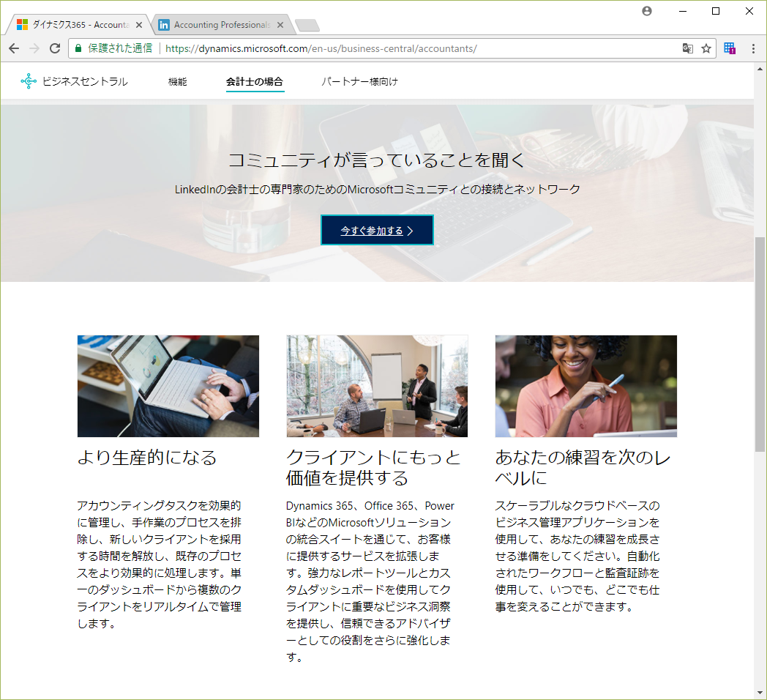Click the meeting room photo thumbnail

[377, 386]
